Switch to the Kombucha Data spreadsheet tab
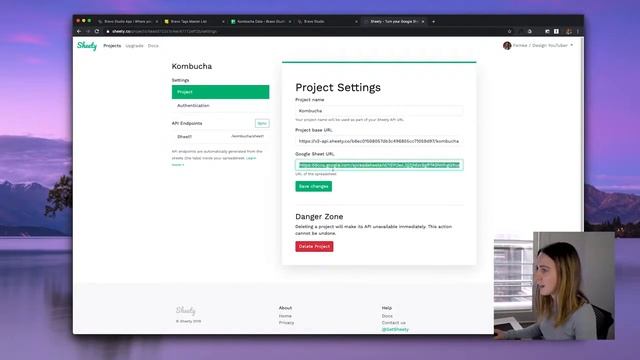The width and height of the screenshot is (640, 360). coord(260,21)
